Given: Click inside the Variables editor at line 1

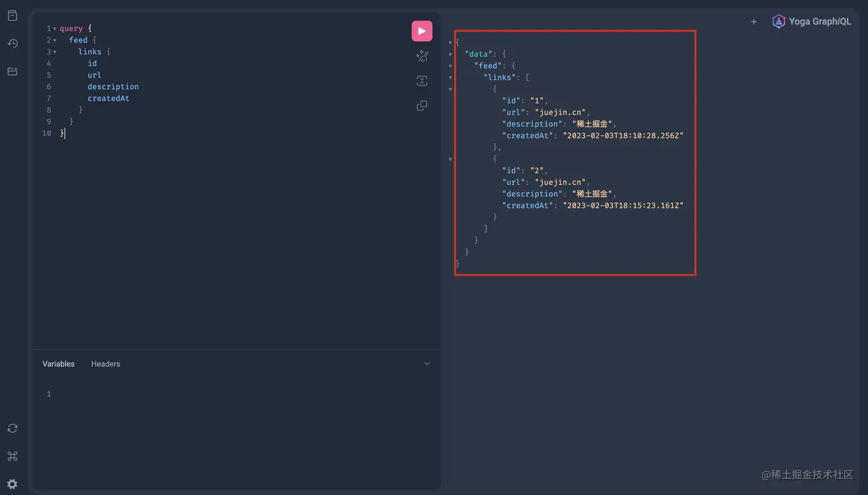Looking at the screenshot, I should [241, 394].
